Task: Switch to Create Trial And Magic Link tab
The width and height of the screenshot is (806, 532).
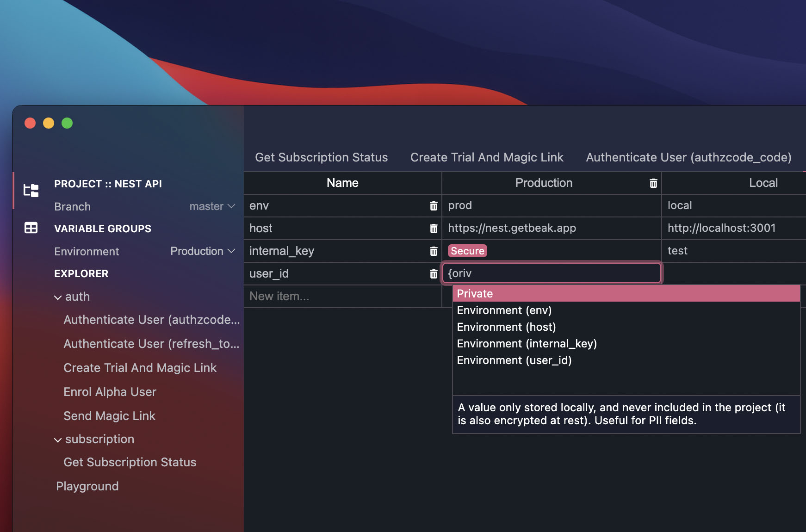Action: point(486,157)
